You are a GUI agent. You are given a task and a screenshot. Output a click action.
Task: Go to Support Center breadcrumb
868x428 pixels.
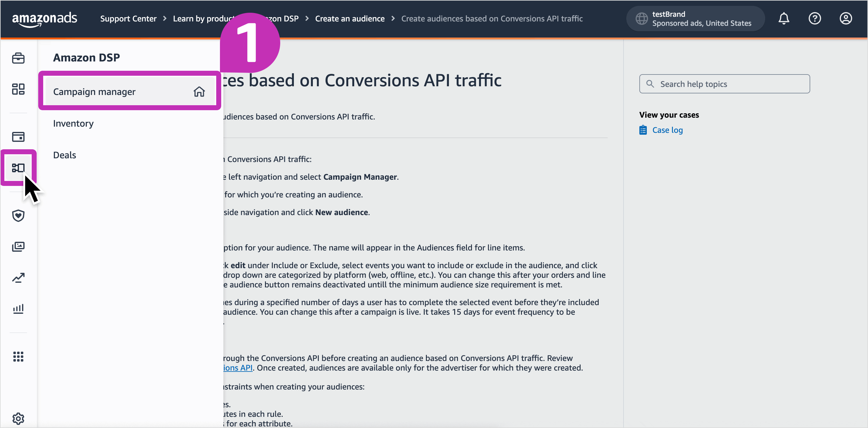tap(128, 19)
